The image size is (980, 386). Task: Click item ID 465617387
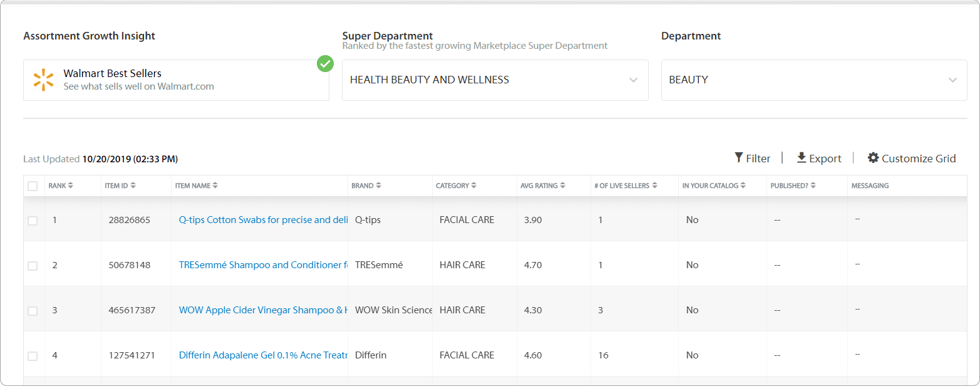tap(132, 310)
